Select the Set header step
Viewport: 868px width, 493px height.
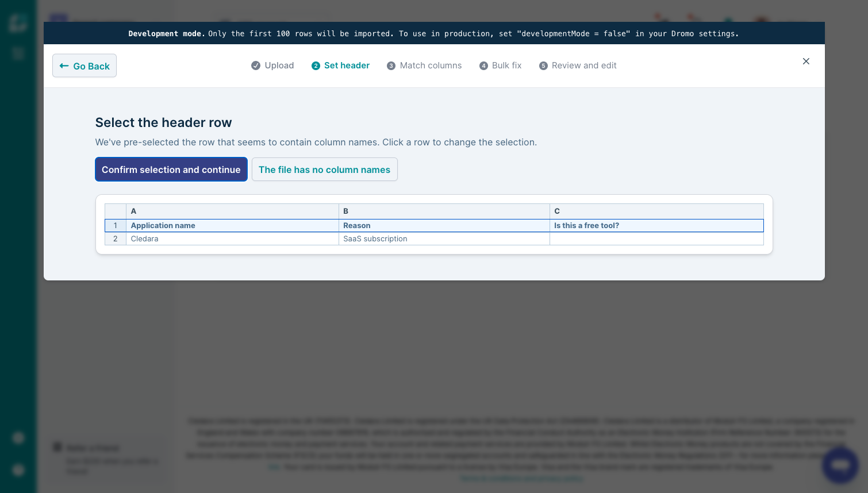click(x=340, y=66)
